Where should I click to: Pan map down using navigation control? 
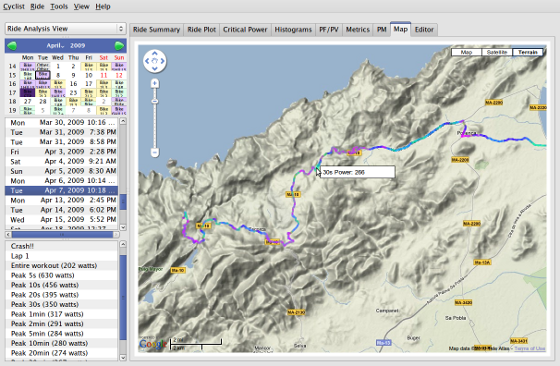(155, 69)
